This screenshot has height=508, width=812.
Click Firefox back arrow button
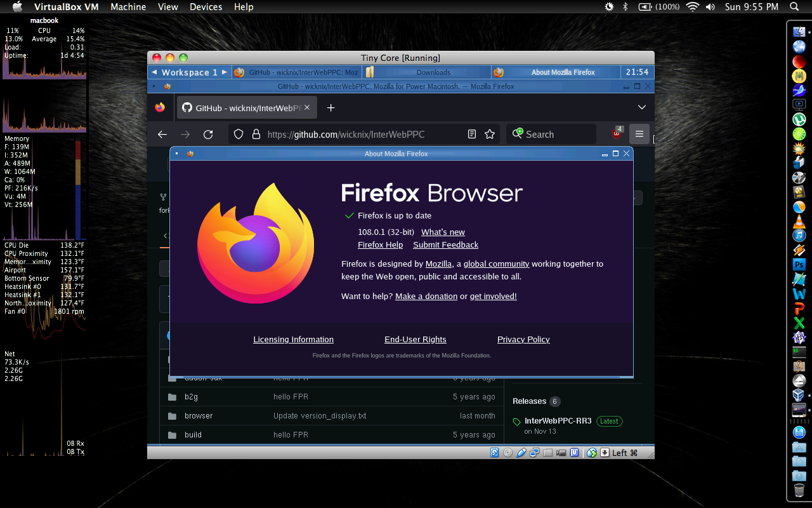coord(162,135)
